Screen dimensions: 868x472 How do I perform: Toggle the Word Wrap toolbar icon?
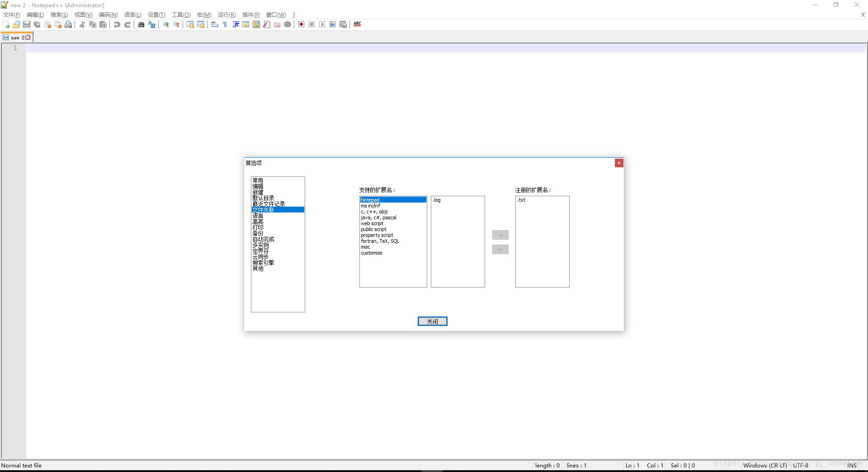coord(215,24)
